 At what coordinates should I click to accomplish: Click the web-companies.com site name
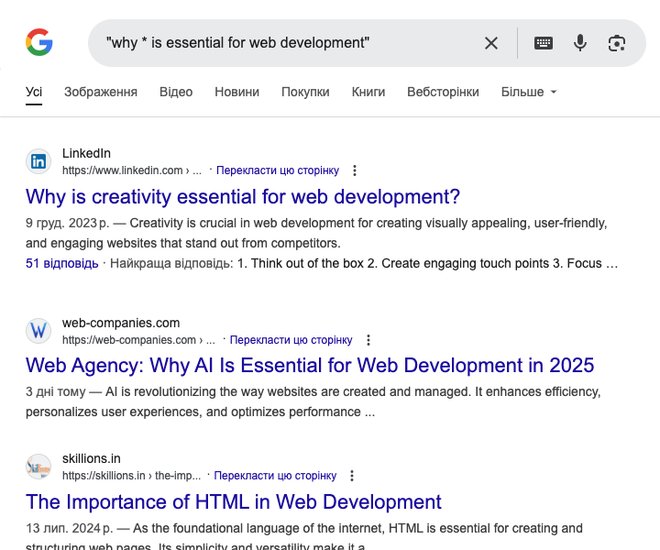pyautogui.click(x=121, y=323)
